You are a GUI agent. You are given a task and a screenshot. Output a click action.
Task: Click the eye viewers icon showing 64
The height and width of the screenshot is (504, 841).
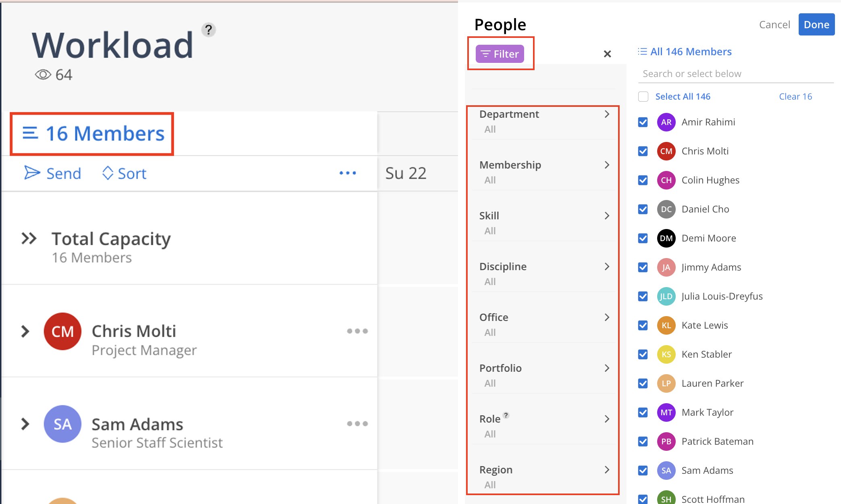tap(43, 75)
